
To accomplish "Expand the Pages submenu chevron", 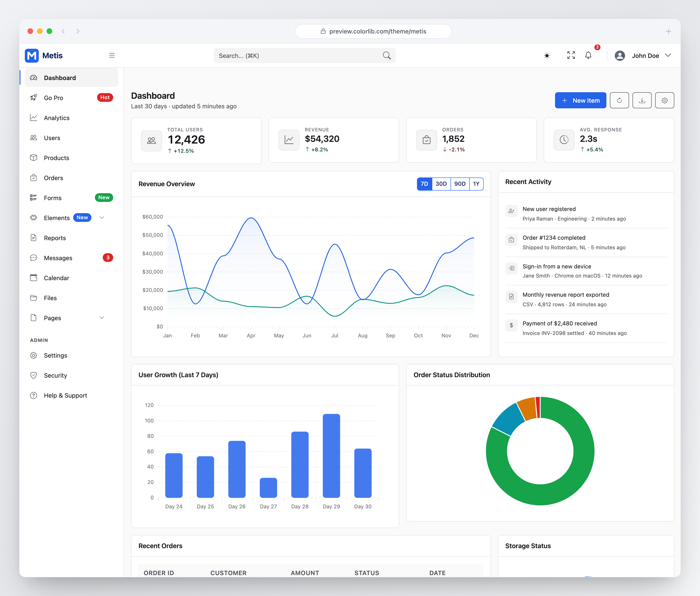I will pos(102,318).
